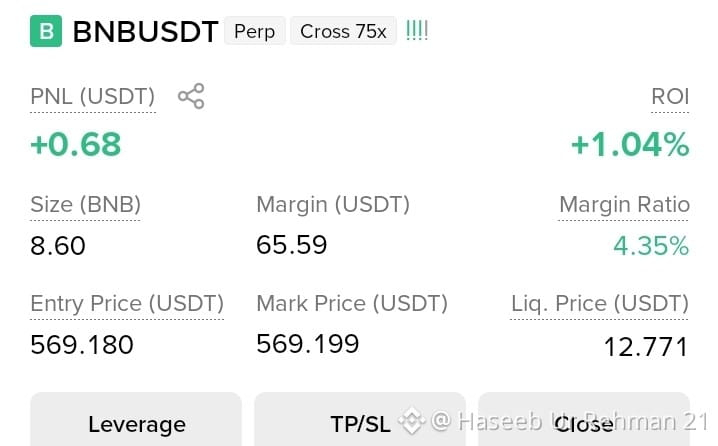Screen dimensions: 718x446
Task: Open the Leverage button
Action: click(136, 420)
